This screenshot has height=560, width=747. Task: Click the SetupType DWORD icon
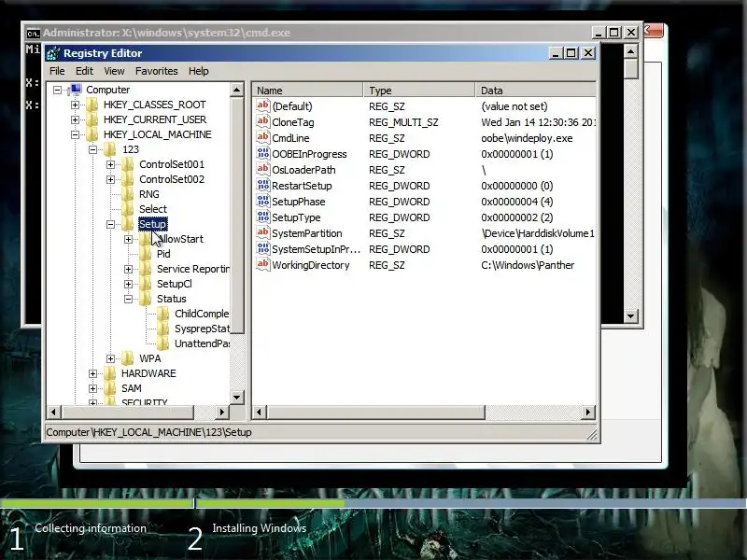[263, 217]
